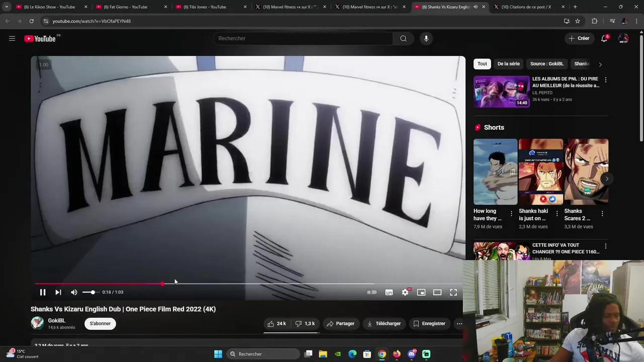Open the LES ALBUMS DE PNL video title
The width and height of the screenshot is (644, 362).
click(566, 82)
